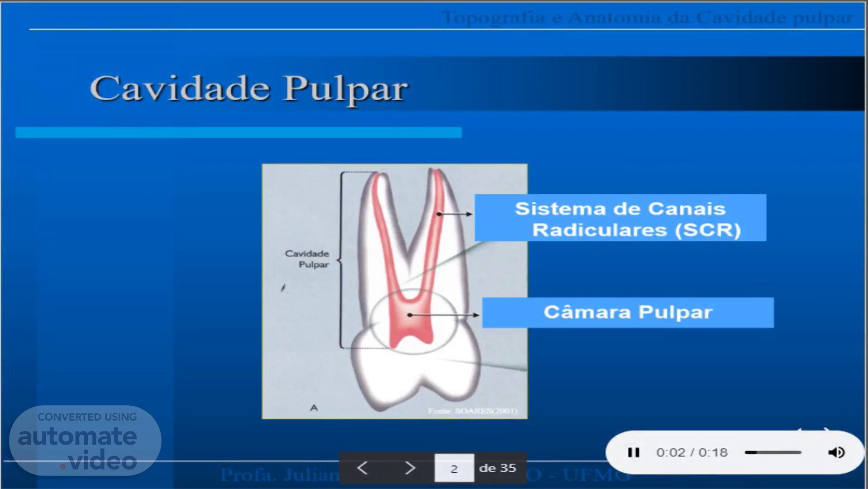Open the automate.video watermark logo
Image resolution: width=868 pixels, height=489 pixels.
[x=85, y=441]
